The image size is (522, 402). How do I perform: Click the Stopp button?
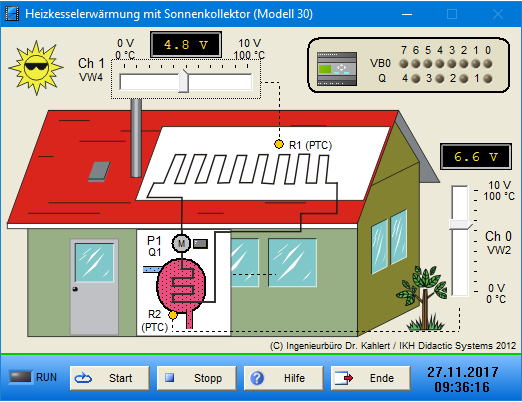[197, 378]
